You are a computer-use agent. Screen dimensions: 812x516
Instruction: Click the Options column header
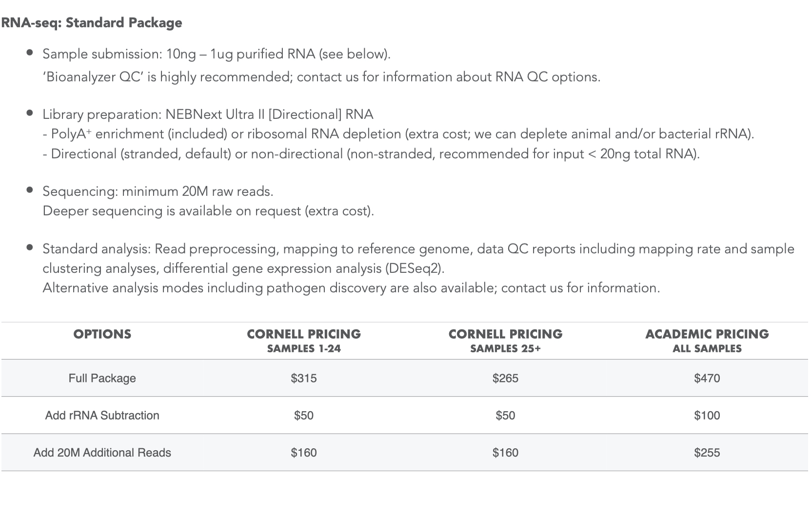point(102,334)
